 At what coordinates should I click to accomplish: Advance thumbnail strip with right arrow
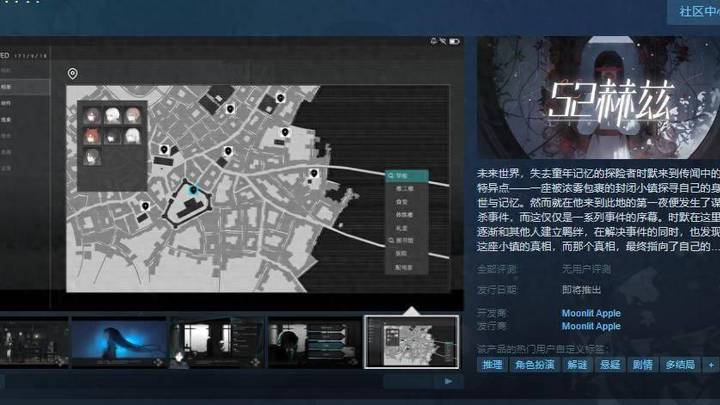pos(449,381)
